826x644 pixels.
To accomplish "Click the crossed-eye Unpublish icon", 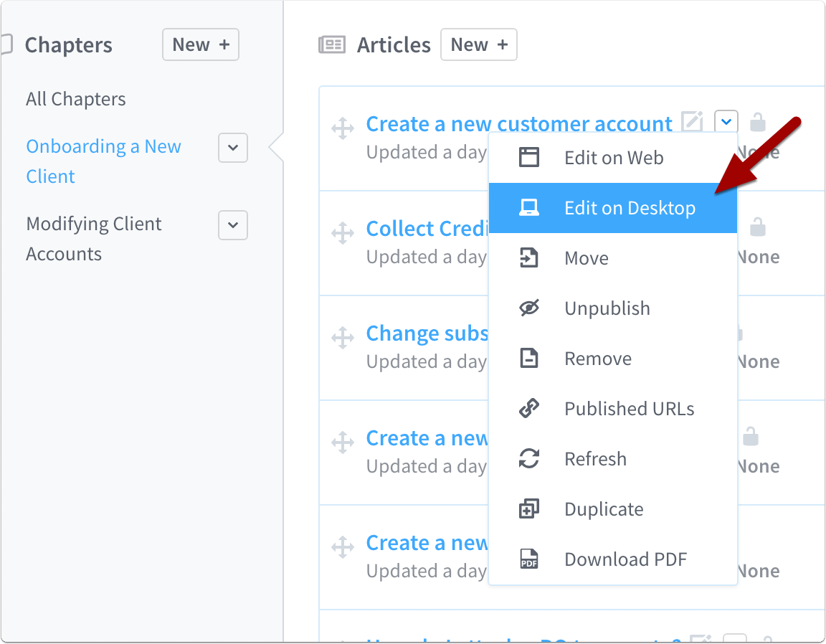I will (529, 308).
